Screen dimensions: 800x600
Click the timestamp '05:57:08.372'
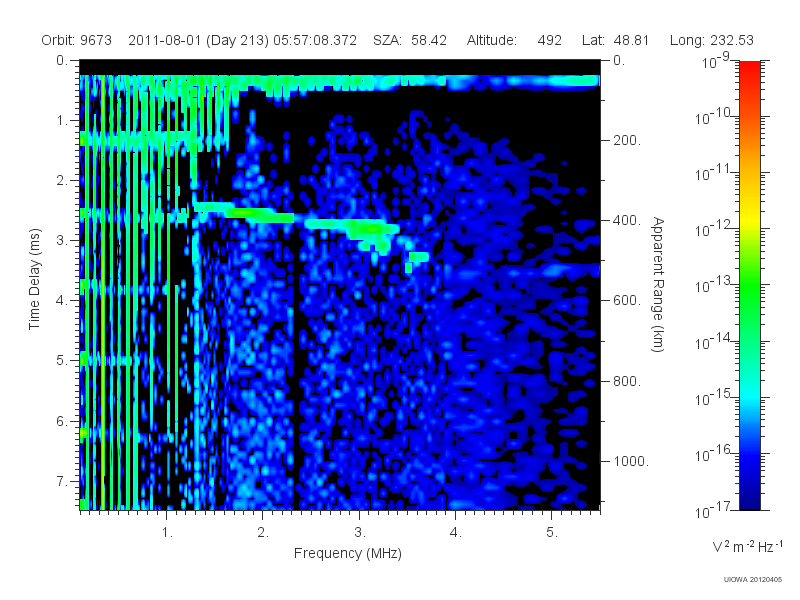pos(315,40)
